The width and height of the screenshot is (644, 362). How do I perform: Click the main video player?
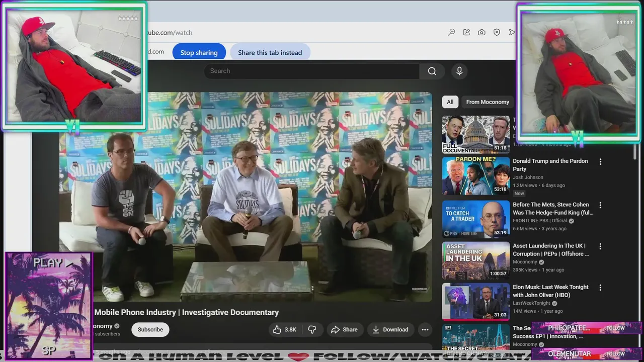[x=246, y=197]
